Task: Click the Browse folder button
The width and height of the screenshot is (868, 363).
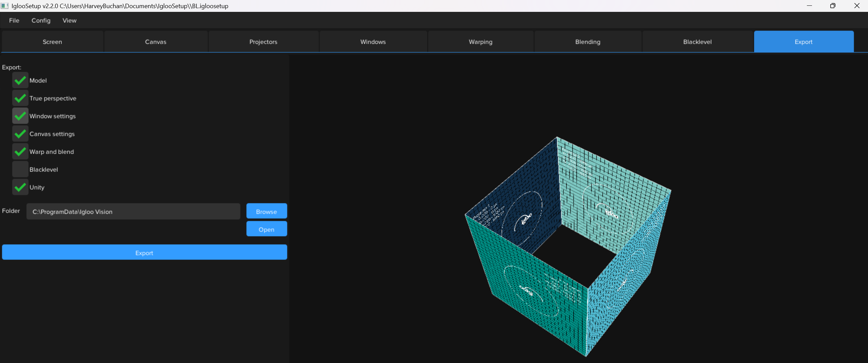Action: (266, 211)
